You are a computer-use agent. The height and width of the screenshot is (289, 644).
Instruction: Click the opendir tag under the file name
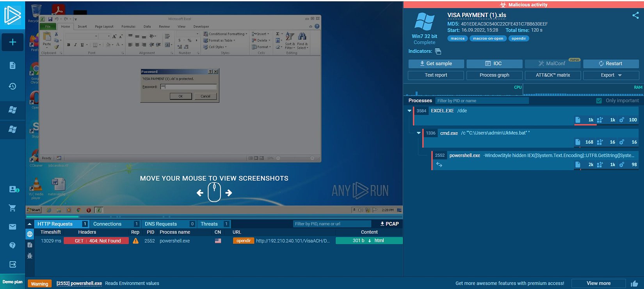[518, 39]
